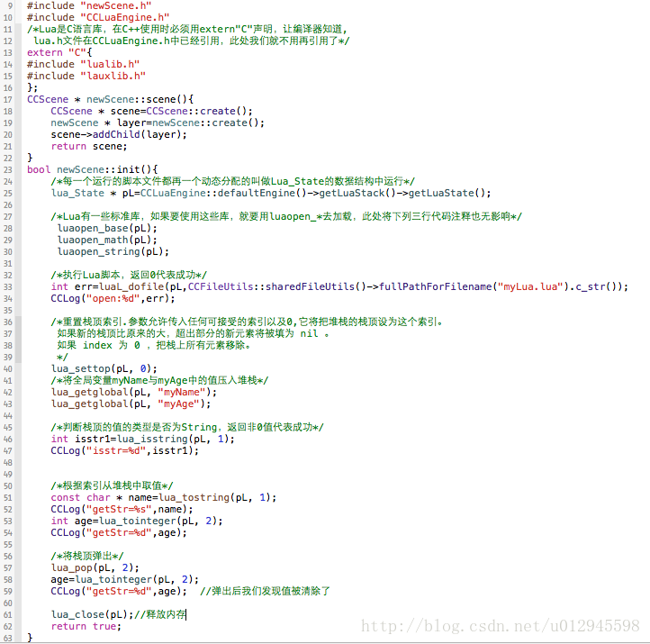
Task: Click the lua_State * pL declaration line
Action: 271,194
